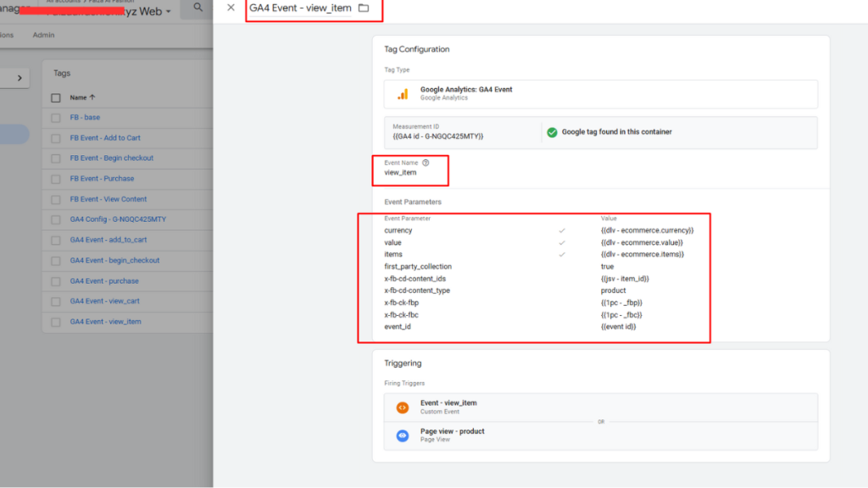Tick the select-all checkbox in Tags header
The height and width of the screenshot is (488, 868).
pyautogui.click(x=56, y=98)
